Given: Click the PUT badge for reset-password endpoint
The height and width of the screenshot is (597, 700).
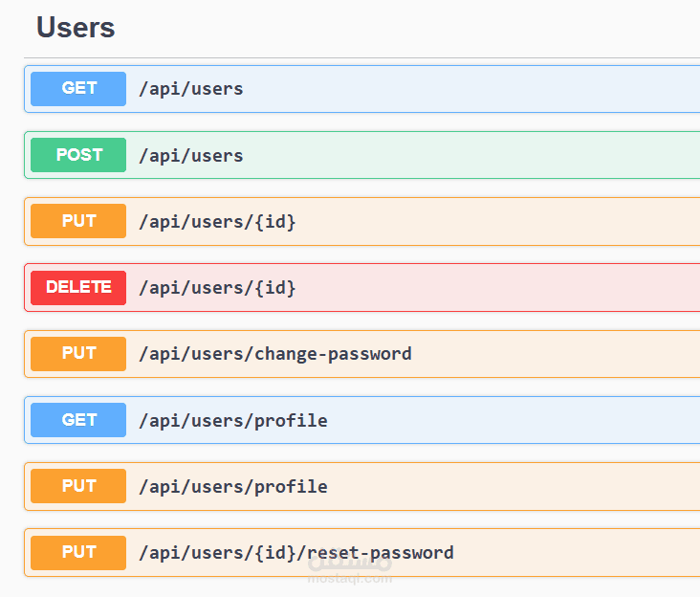Looking at the screenshot, I should [x=78, y=552].
